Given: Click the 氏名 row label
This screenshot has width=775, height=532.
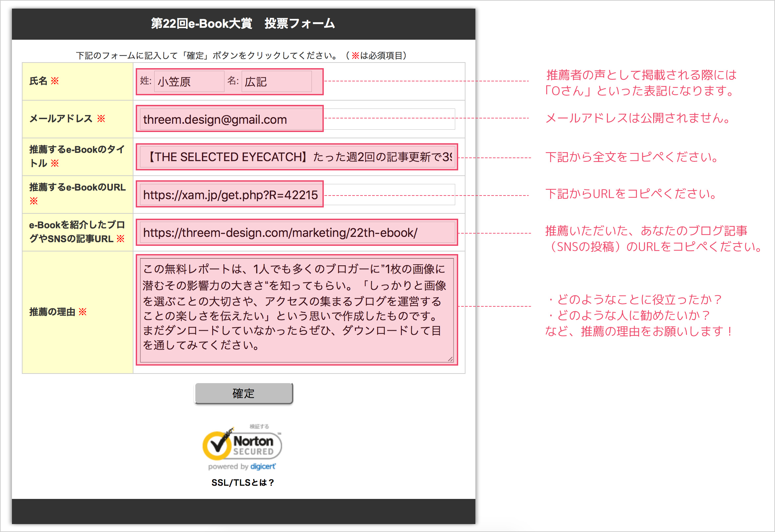Looking at the screenshot, I should point(38,81).
